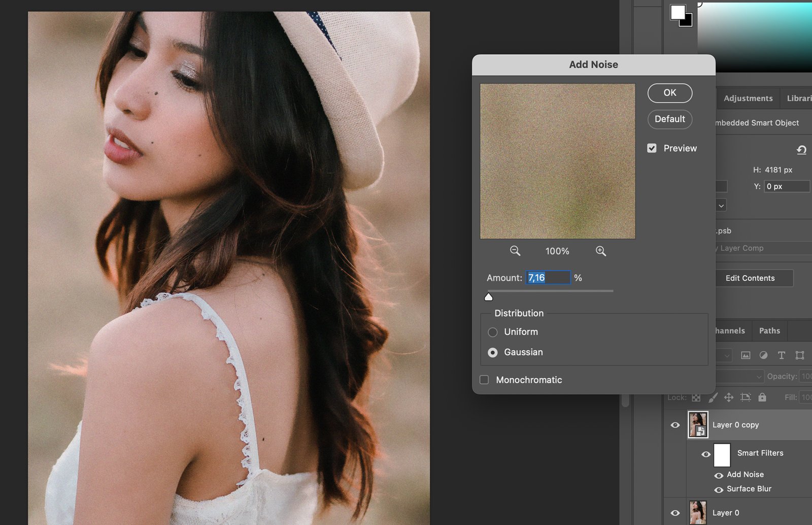The width and height of the screenshot is (812, 525).
Task: Zoom in the Add Noise preview
Action: pyautogui.click(x=601, y=251)
